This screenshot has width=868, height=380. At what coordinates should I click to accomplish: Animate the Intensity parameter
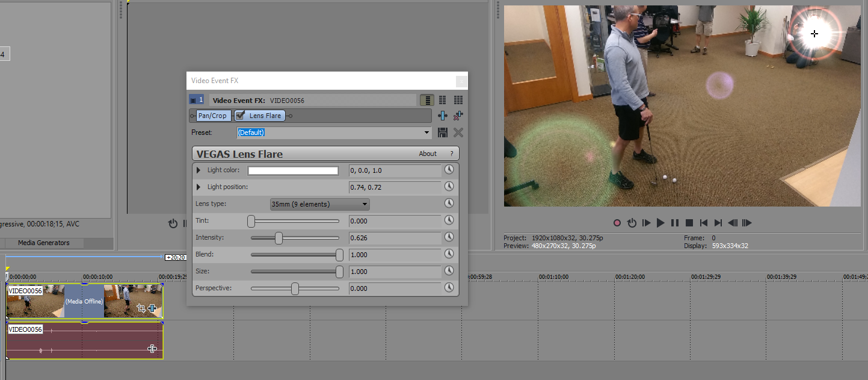449,237
